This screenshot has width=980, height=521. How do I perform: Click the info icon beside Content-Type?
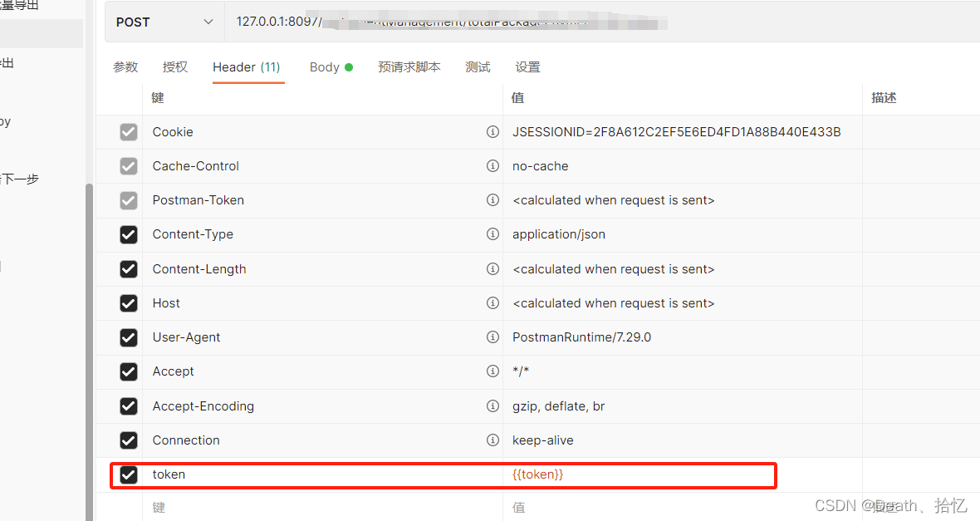(x=493, y=234)
